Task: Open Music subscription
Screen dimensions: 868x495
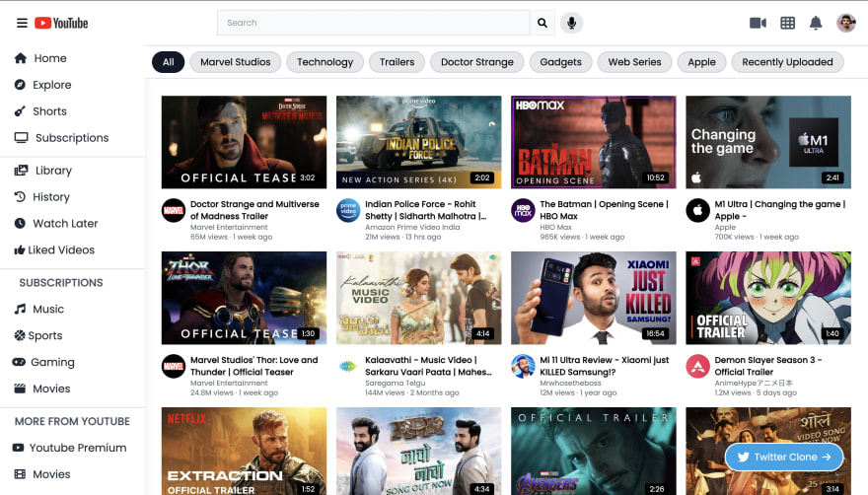Action: [39, 309]
